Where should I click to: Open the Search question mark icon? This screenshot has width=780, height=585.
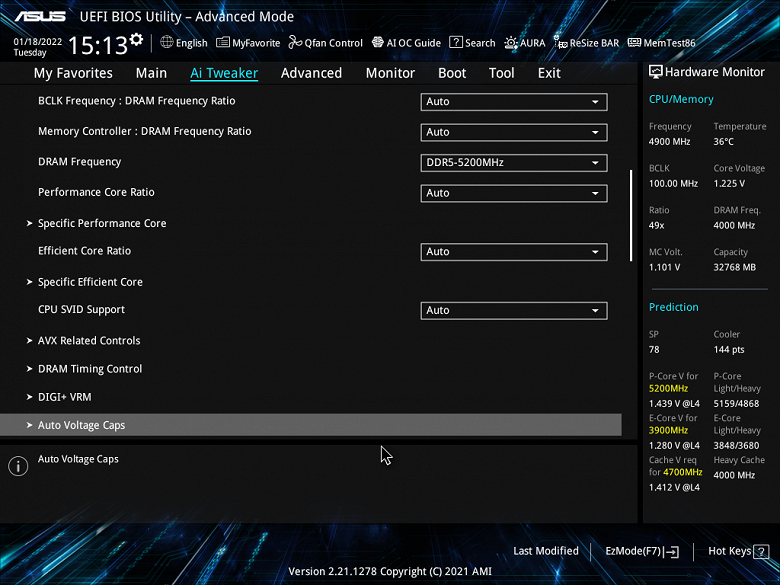[456, 43]
